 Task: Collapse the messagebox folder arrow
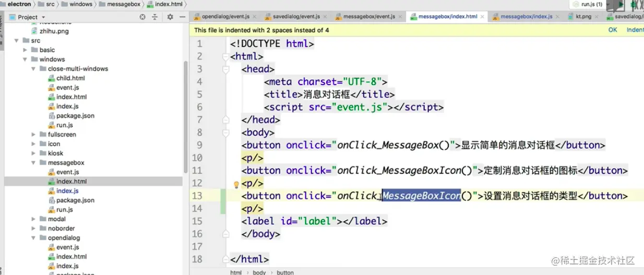(34, 163)
